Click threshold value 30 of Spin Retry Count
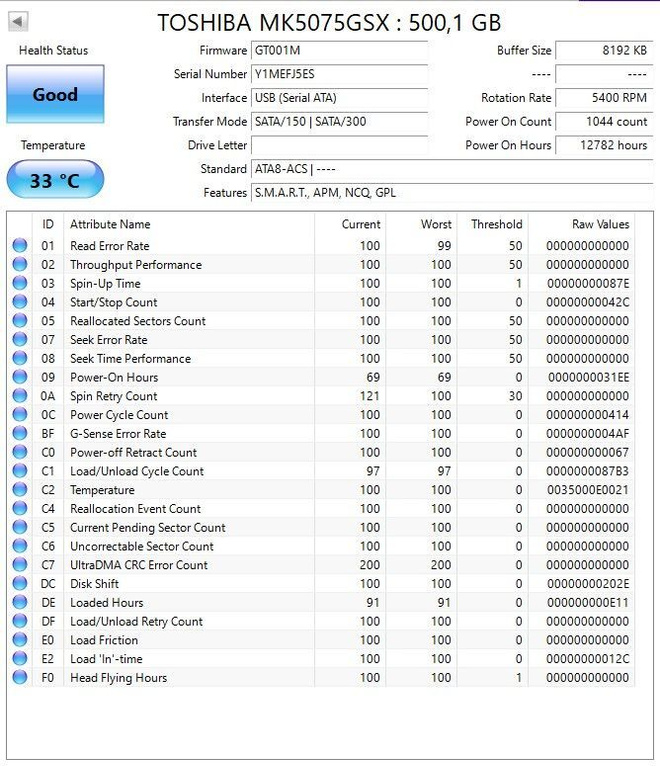Image resolution: width=660 pixels, height=766 pixels. (x=515, y=396)
